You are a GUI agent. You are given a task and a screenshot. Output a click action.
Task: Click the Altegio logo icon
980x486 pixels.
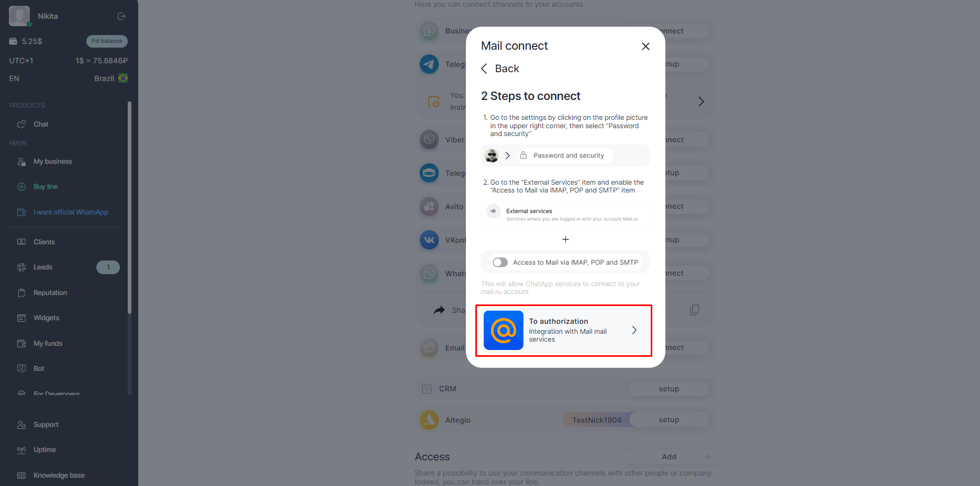point(429,420)
